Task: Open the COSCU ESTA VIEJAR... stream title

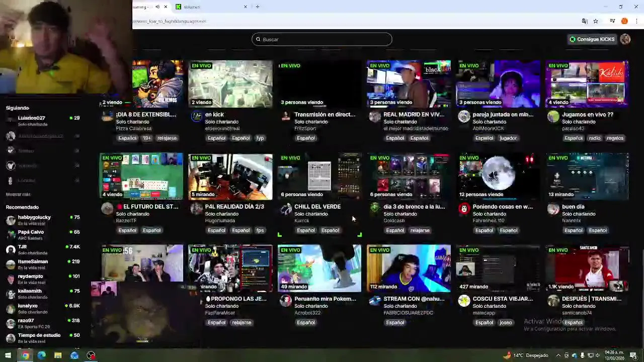Action: point(503,299)
